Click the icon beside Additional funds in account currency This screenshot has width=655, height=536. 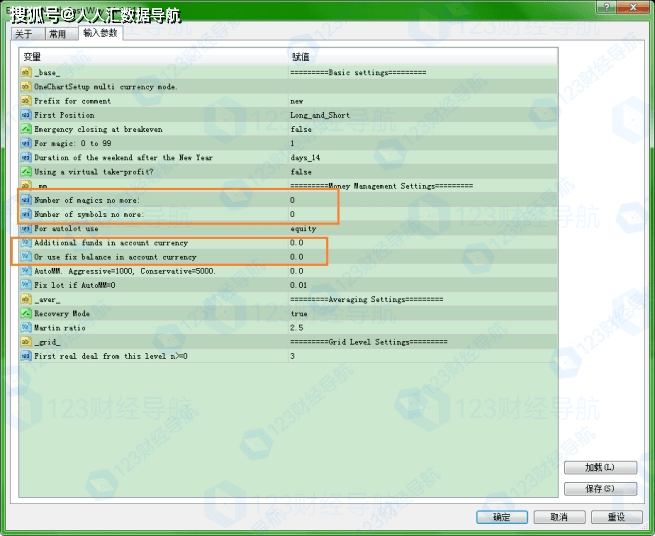coord(26,243)
